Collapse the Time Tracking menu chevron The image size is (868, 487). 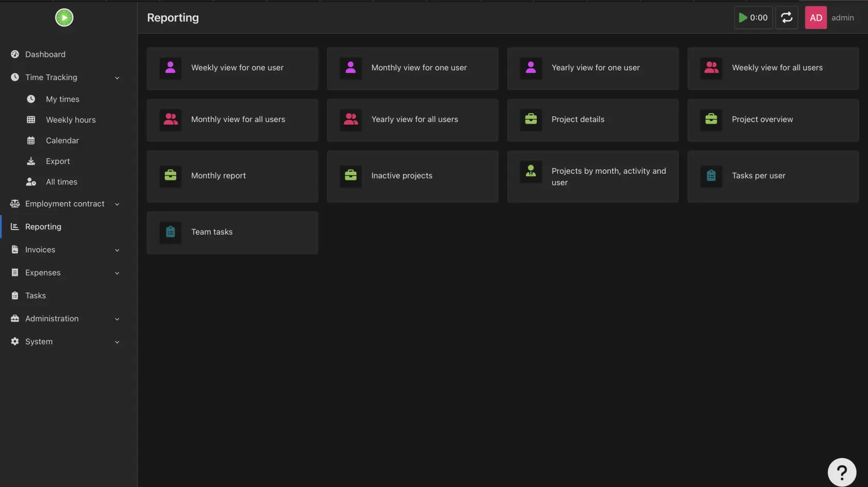[117, 78]
